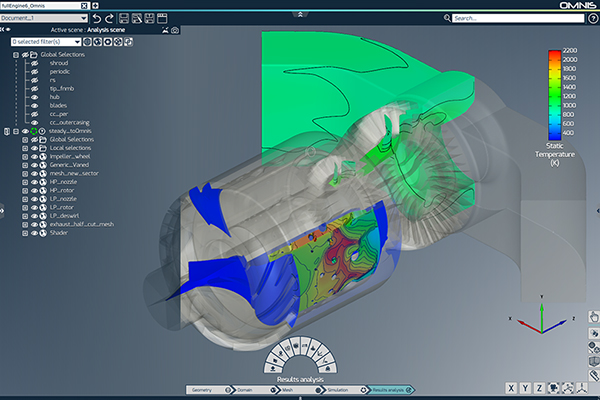Switch to the Simulation workflow step
600x400 pixels.
344,390
